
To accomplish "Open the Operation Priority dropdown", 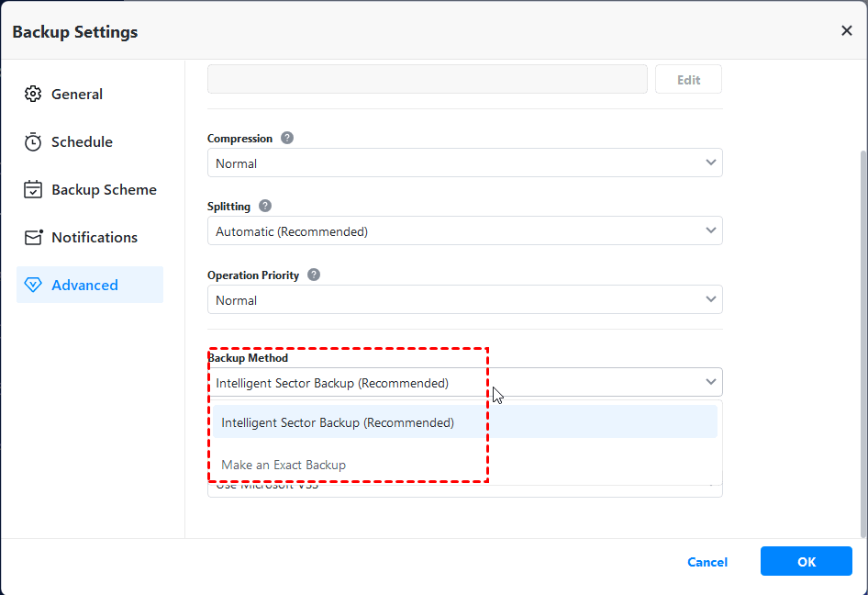I will pos(464,300).
